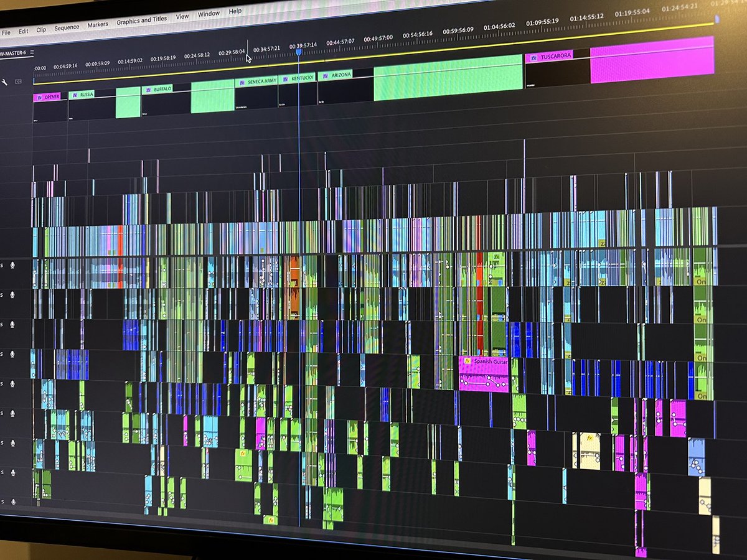Image resolution: width=747 pixels, height=560 pixels.
Task: Click voice-over mic icon on first audio track
Action: [x=12, y=265]
